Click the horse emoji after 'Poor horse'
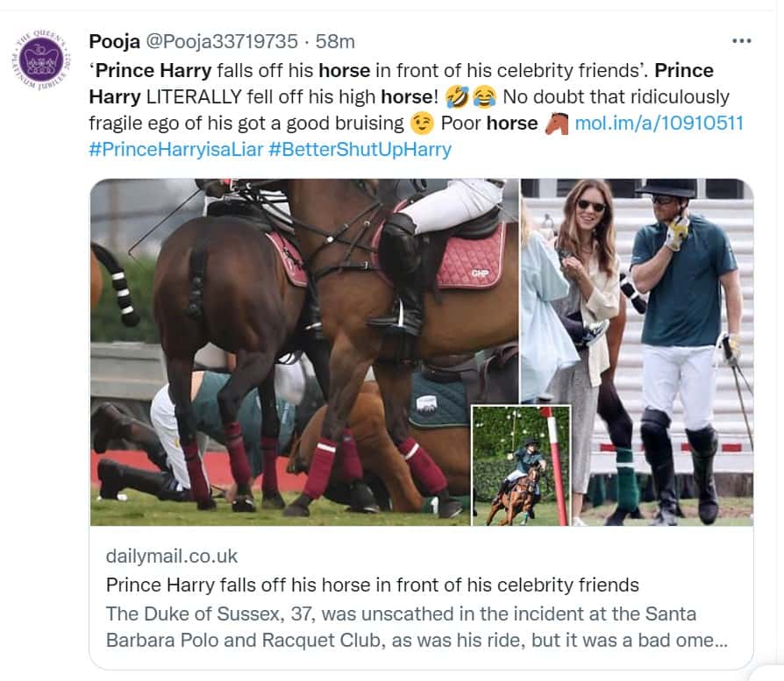Image resolution: width=784 pixels, height=681 pixels. coord(556,123)
